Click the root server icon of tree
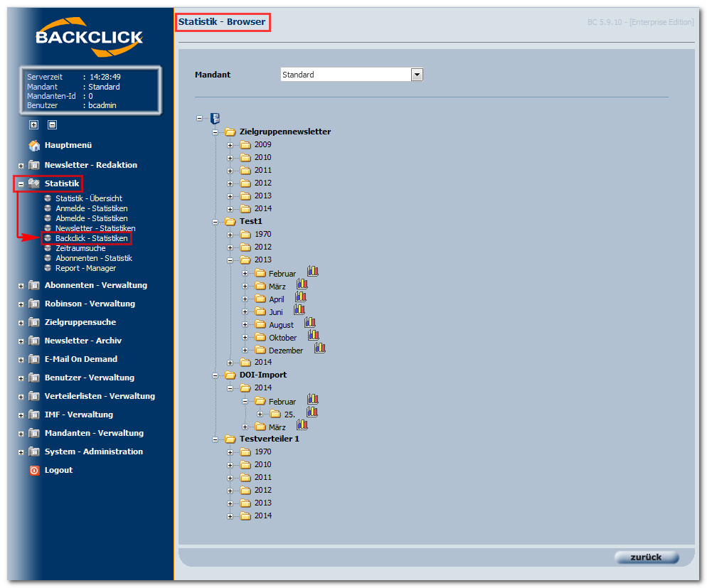Viewport: 707px width, 588px height. tap(215, 119)
